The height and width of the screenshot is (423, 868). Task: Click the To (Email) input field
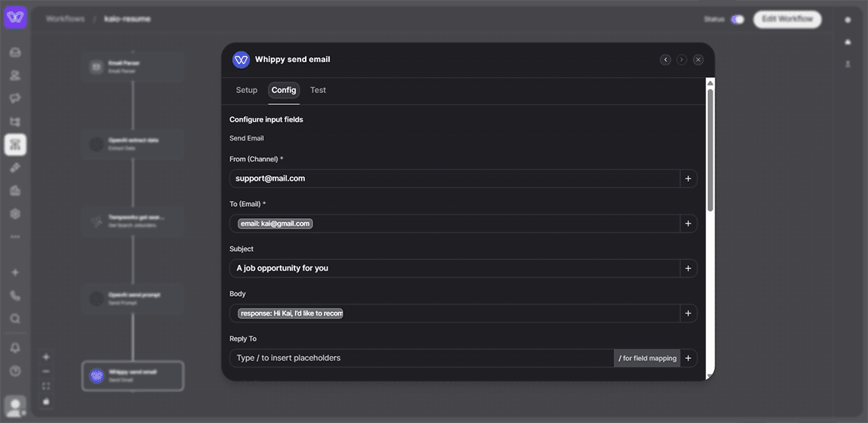click(x=454, y=224)
